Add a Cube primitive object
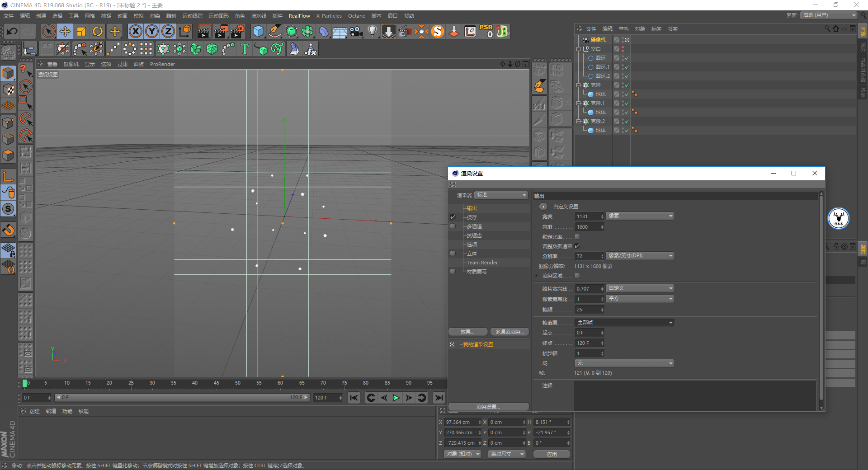 (x=258, y=31)
